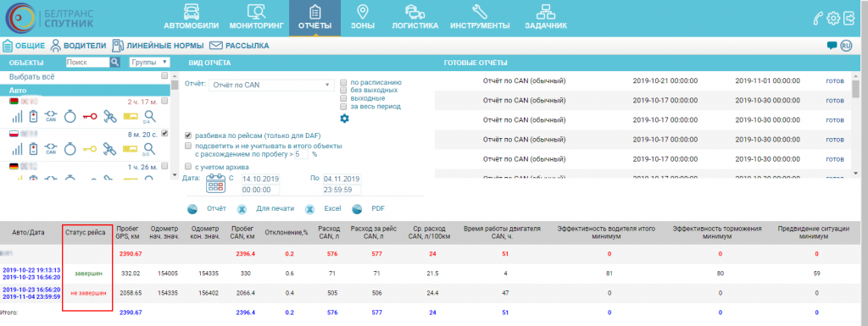Tick the Выбрать всё checkbox
This screenshot has width=868, height=326.
point(164,76)
